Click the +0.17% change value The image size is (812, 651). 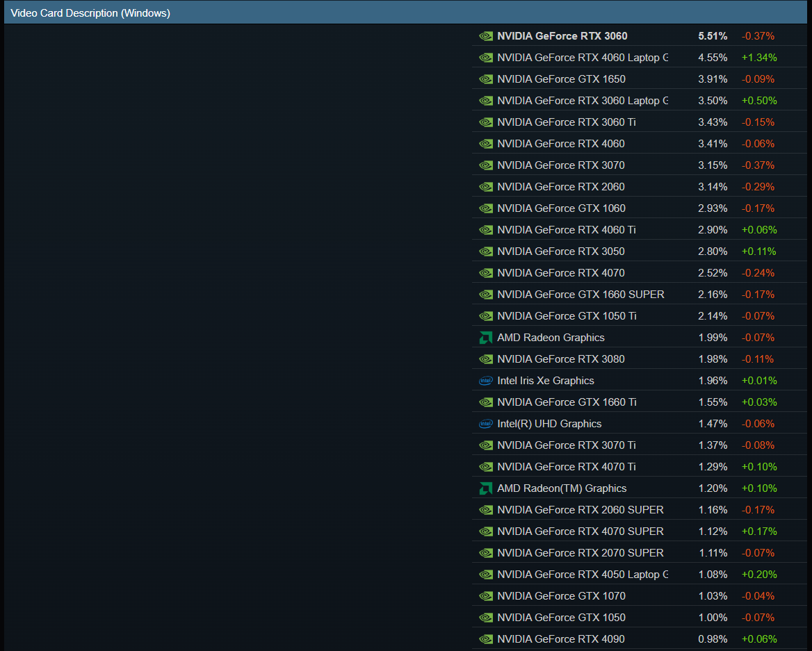pyautogui.click(x=759, y=531)
